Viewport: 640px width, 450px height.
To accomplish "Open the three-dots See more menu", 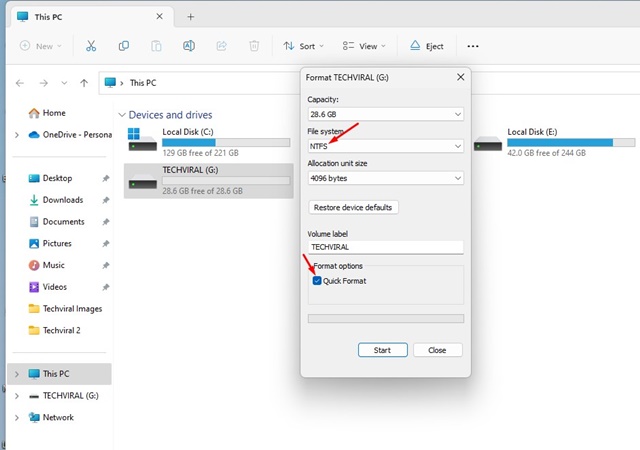I will [473, 46].
